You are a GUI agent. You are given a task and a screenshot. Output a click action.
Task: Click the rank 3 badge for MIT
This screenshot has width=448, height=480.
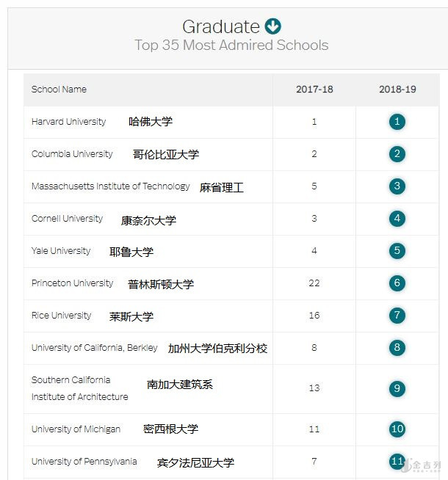coord(397,186)
